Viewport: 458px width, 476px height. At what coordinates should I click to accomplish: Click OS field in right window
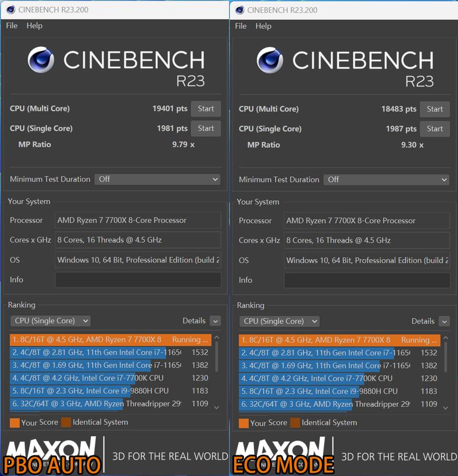coord(367,260)
